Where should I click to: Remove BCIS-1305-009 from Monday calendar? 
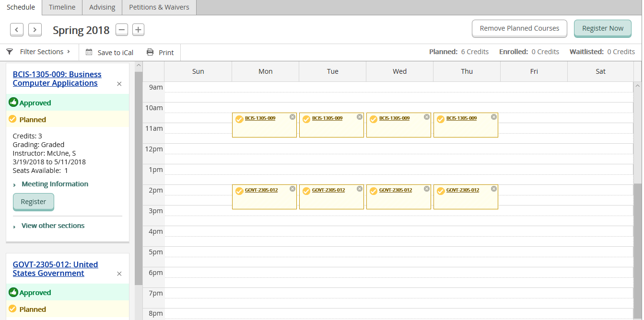[293, 117]
